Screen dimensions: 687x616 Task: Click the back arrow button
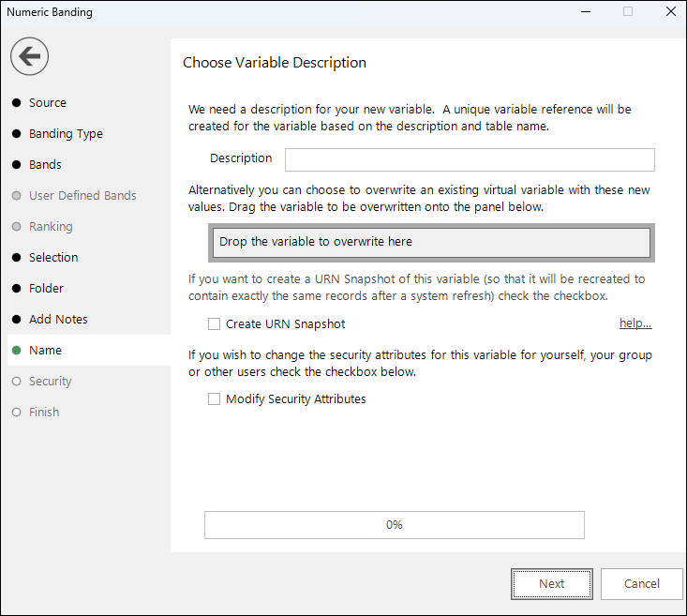click(29, 56)
